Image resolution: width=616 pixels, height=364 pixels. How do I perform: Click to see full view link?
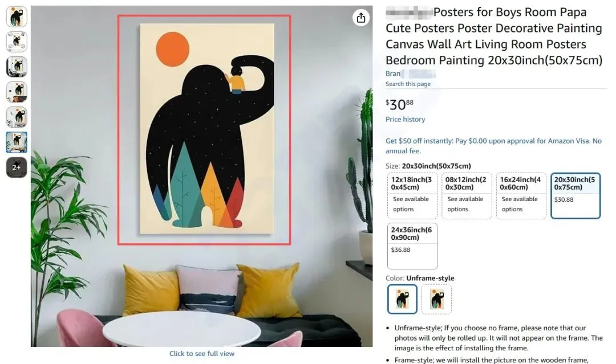pyautogui.click(x=202, y=353)
